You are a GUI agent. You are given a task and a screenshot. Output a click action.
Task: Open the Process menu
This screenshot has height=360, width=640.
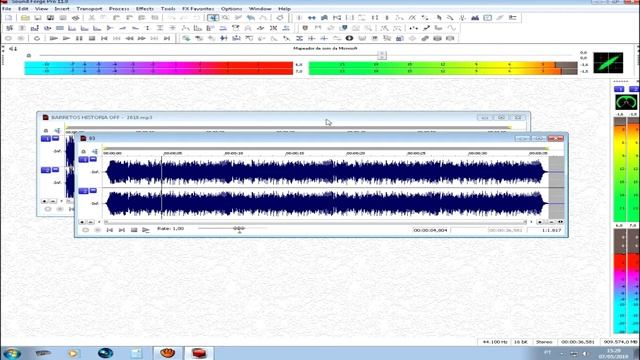[119, 9]
